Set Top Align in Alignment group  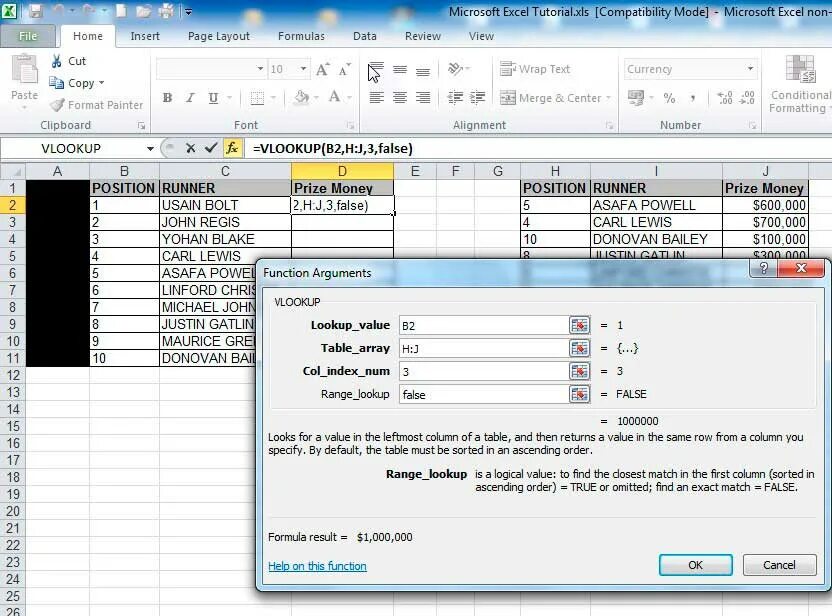click(376, 70)
